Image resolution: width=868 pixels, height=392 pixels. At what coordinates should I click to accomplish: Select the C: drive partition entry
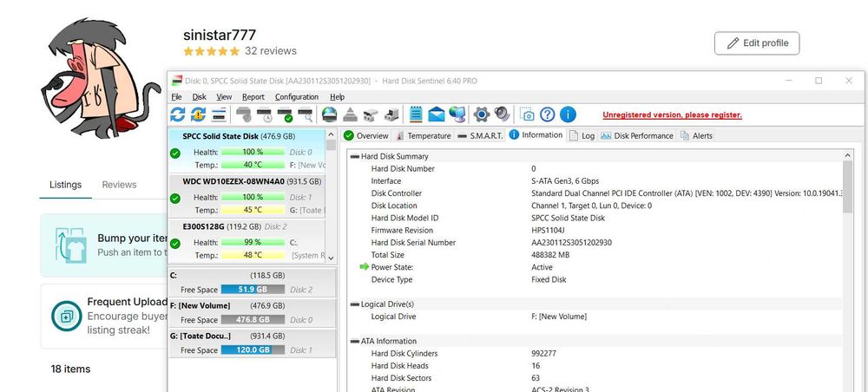point(252,283)
